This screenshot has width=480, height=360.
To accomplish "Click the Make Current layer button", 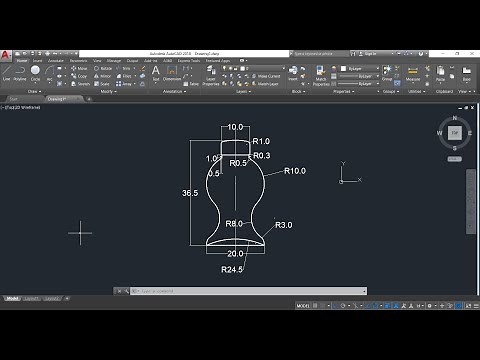I will click(x=266, y=76).
